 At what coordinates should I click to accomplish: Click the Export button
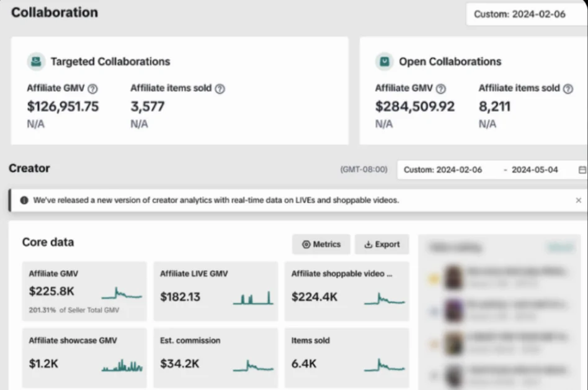382,244
